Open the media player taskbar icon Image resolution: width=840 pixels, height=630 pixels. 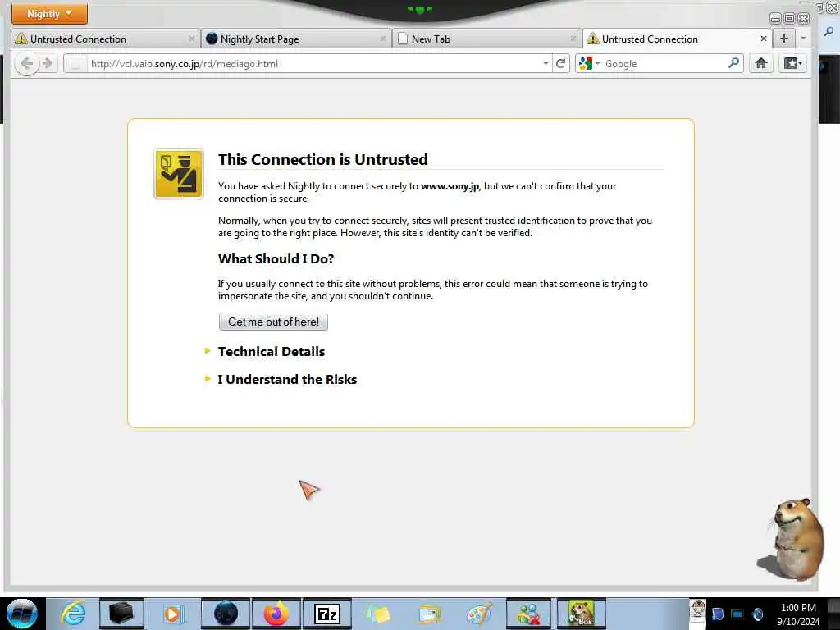point(172,614)
